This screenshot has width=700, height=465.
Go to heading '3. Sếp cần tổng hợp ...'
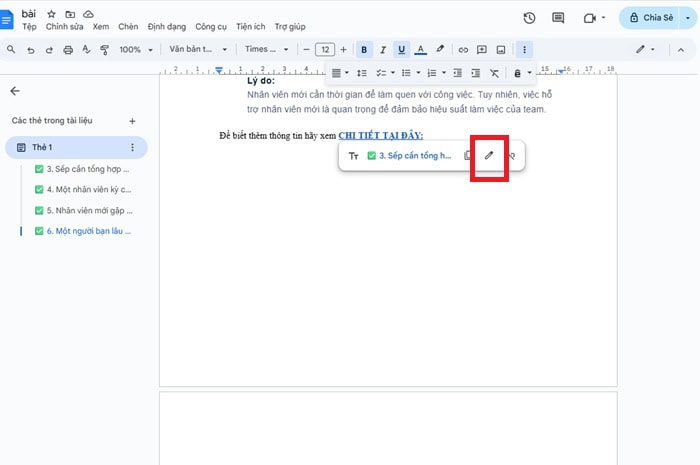tap(82, 169)
